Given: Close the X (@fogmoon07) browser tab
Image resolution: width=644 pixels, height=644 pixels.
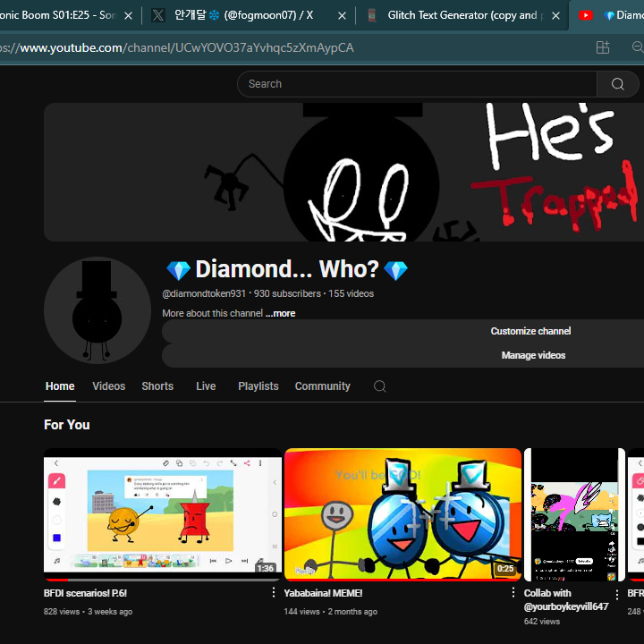Looking at the screenshot, I should [342, 15].
